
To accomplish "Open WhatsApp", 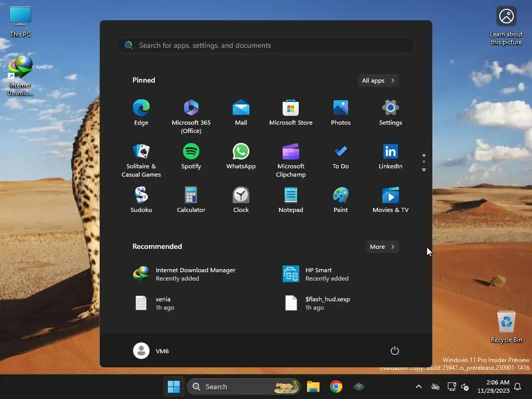I will [x=241, y=156].
